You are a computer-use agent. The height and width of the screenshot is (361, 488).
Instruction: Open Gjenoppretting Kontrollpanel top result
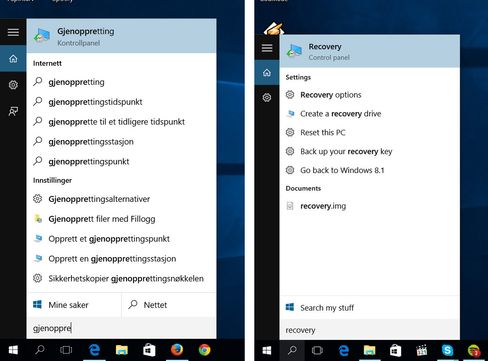pos(121,36)
